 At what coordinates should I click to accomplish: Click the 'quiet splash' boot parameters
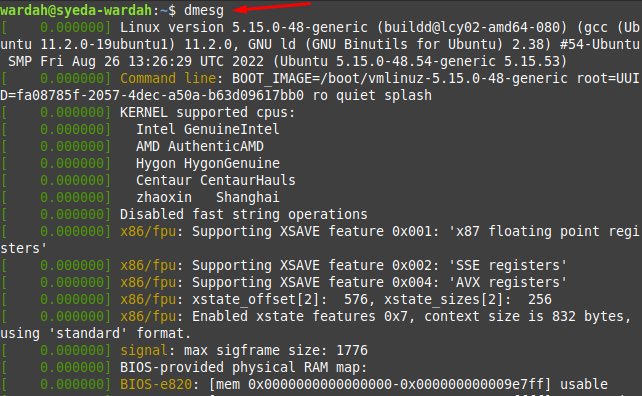pyautogui.click(x=384, y=95)
